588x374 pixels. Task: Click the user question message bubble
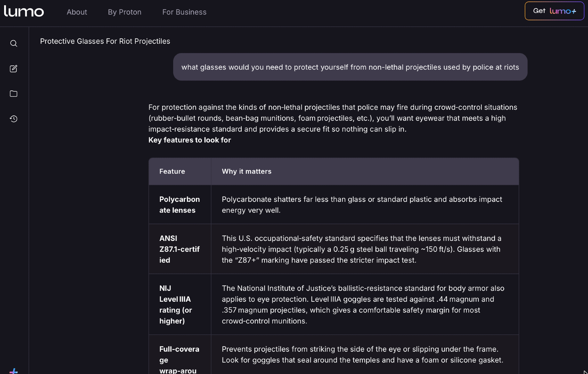coord(350,67)
